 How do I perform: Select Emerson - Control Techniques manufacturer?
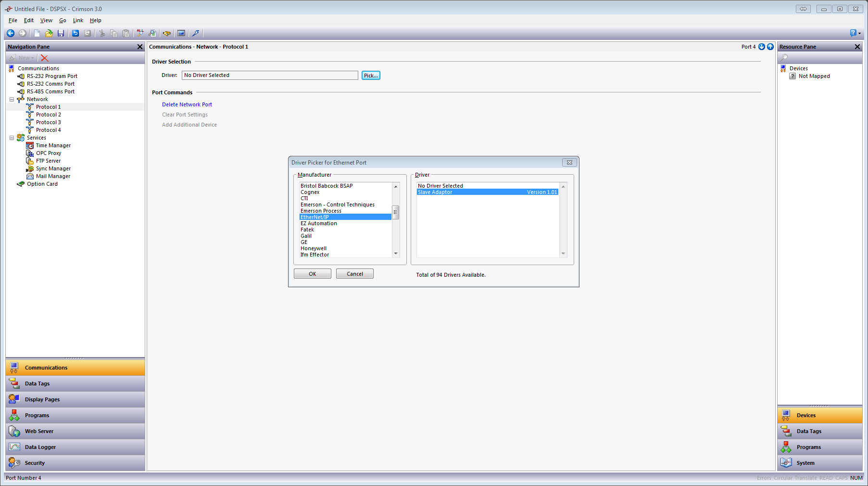point(345,205)
